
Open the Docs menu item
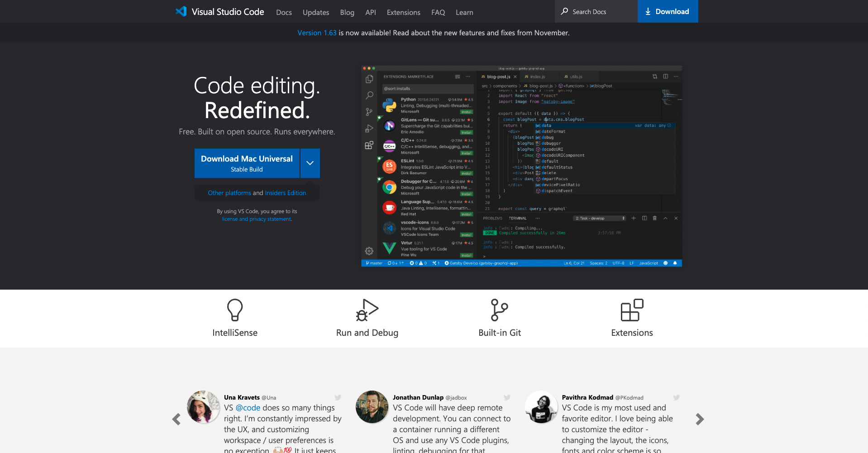[x=284, y=12]
